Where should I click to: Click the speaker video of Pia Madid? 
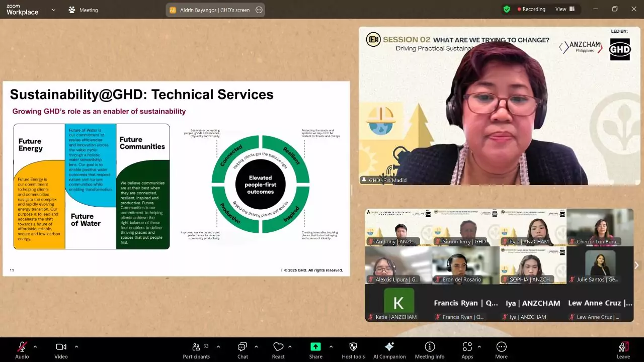tap(499, 106)
